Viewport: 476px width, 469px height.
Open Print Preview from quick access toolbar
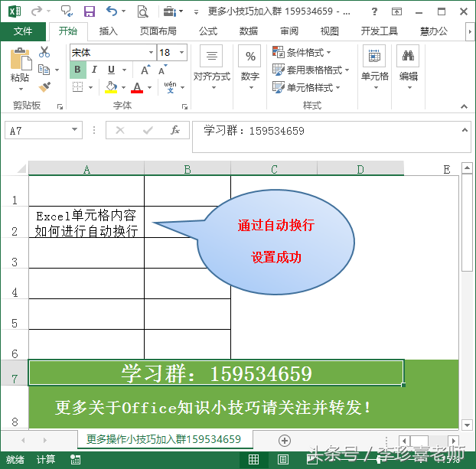point(142,11)
